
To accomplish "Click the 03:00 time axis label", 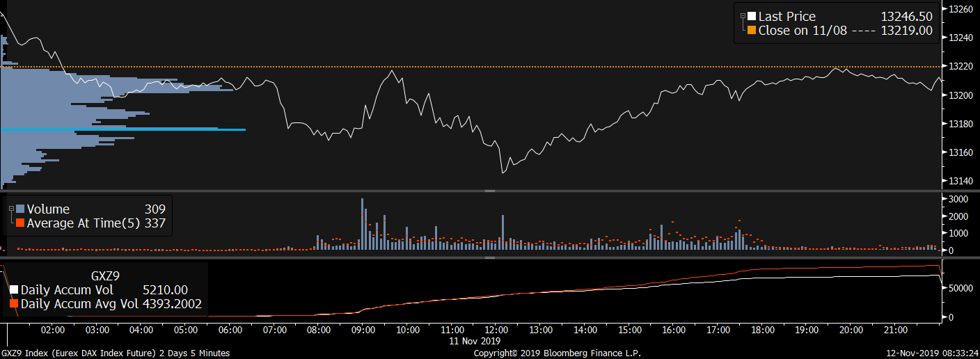I will tap(97, 330).
